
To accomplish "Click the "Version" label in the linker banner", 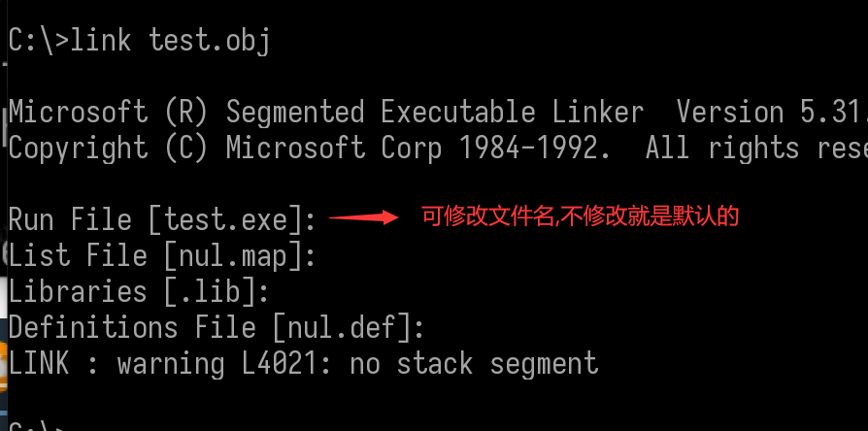I will pyautogui.click(x=730, y=113).
